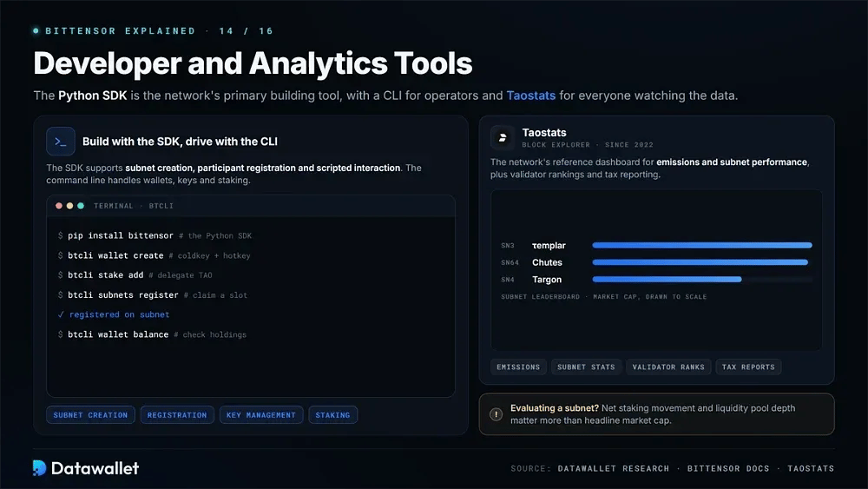Click the teal dot before Bittensor Explained

pos(36,31)
